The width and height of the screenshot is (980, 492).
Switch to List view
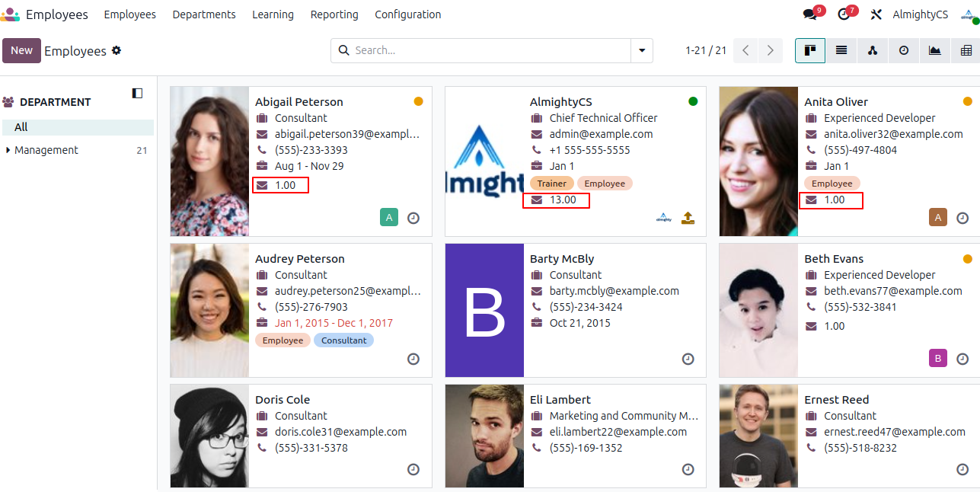point(841,50)
